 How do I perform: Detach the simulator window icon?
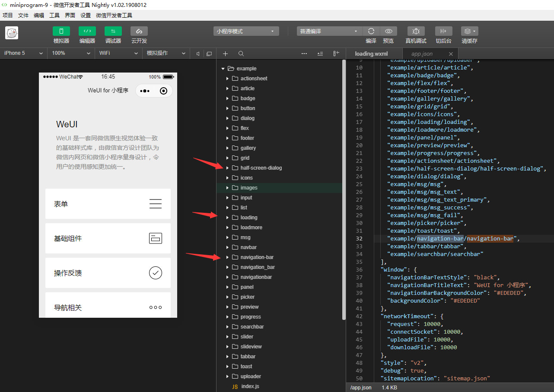coord(209,54)
